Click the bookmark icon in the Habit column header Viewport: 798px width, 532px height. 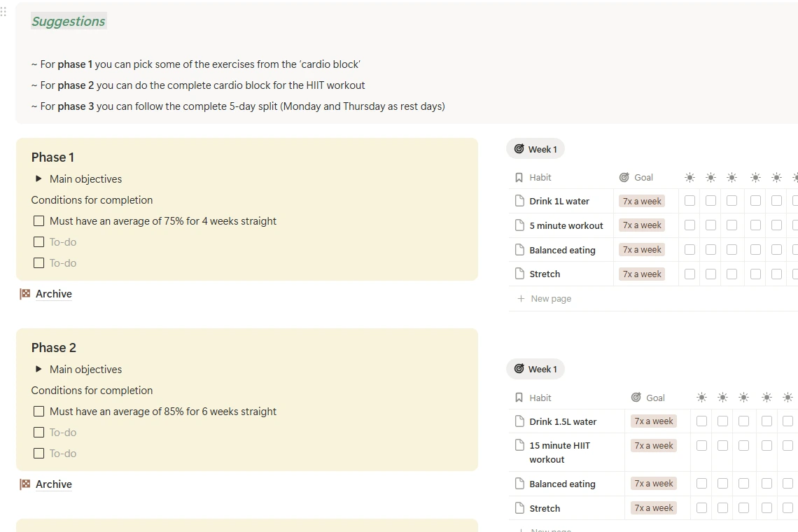click(519, 177)
